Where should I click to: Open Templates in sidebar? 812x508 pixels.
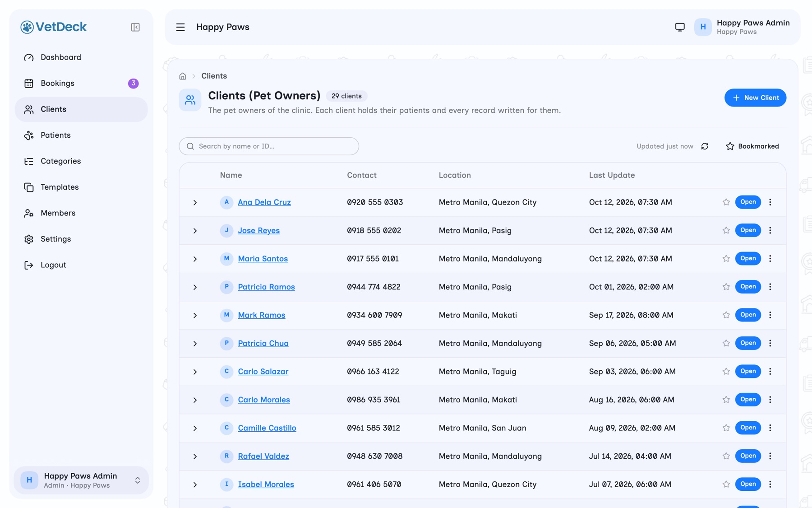[81, 187]
